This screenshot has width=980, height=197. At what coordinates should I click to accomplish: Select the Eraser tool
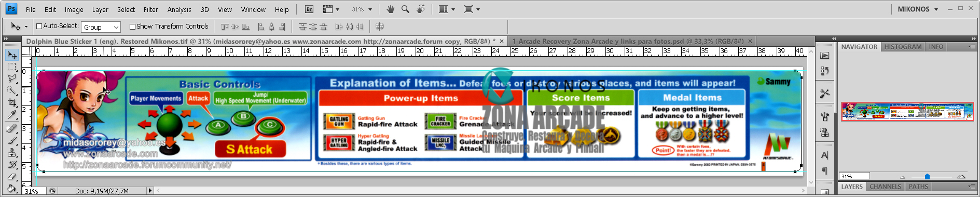tap(12, 176)
